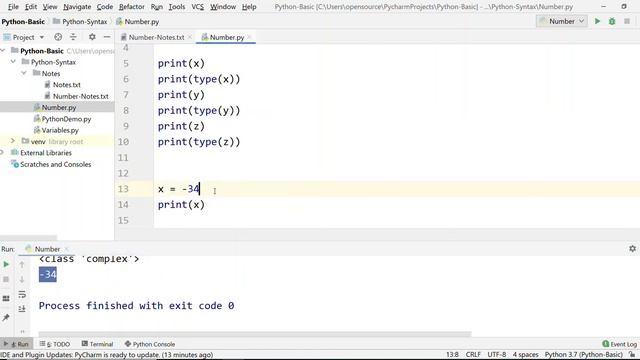Open the TODO tool window
The width and height of the screenshot is (640, 360).
point(55,344)
